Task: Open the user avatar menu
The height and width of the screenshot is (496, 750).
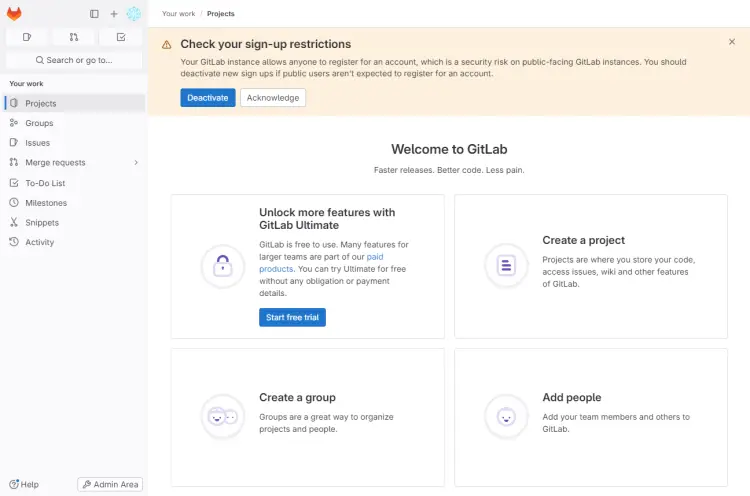Action: 133,14
